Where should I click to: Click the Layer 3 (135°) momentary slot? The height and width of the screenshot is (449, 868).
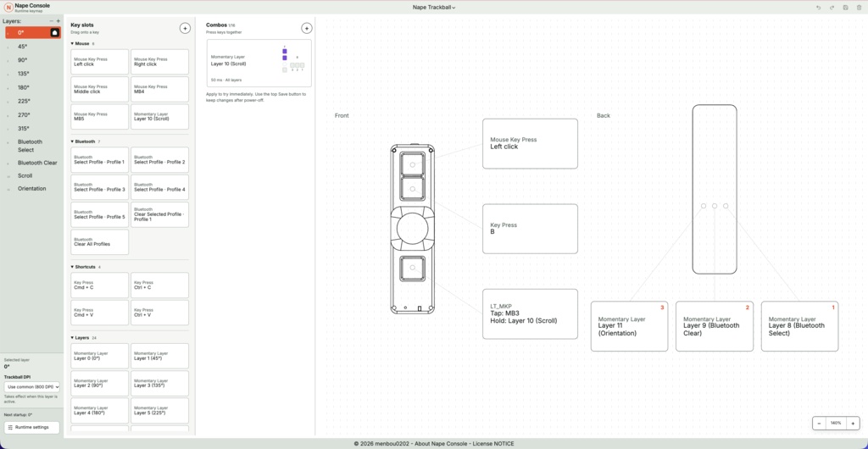click(x=159, y=383)
